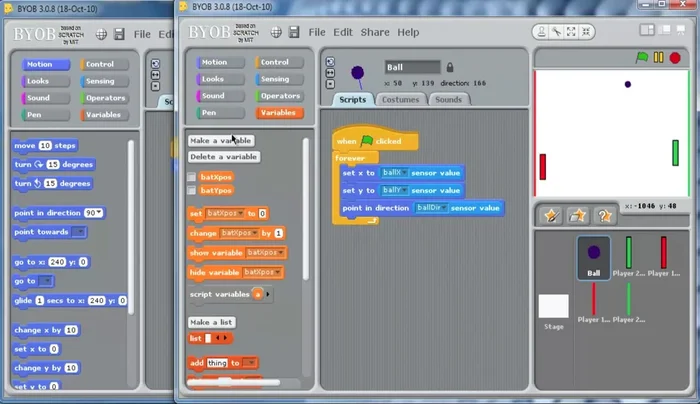Switch to the Costumes tab
The width and height of the screenshot is (700, 404).
(400, 100)
